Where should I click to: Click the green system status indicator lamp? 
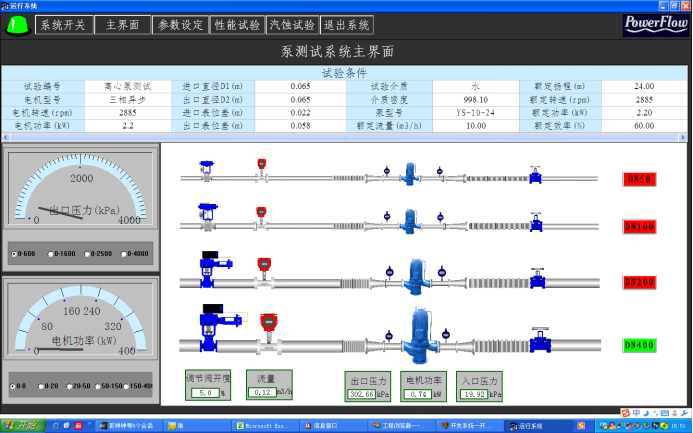pyautogui.click(x=18, y=25)
